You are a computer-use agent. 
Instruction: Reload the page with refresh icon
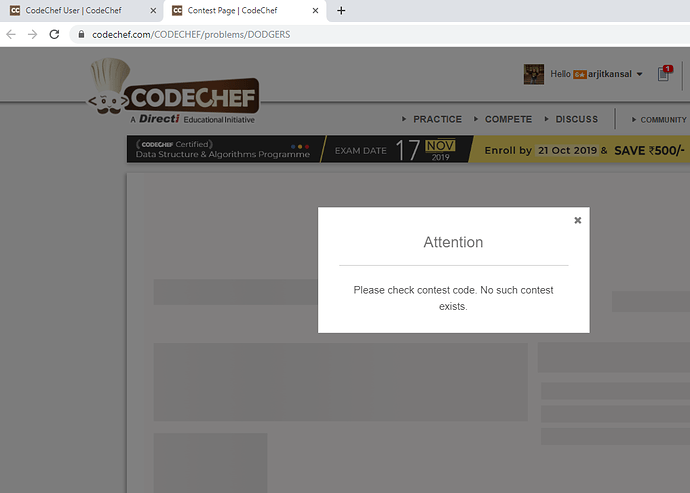coord(54,34)
